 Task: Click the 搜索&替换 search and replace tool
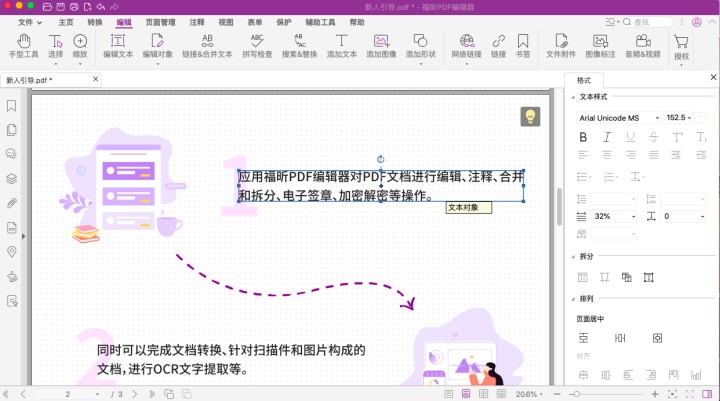click(x=301, y=46)
